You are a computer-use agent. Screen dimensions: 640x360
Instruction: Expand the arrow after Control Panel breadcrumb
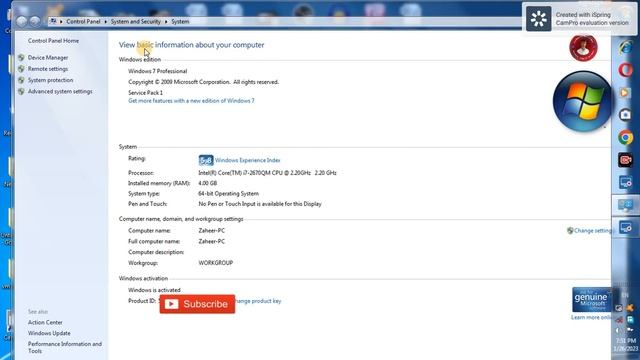105,22
